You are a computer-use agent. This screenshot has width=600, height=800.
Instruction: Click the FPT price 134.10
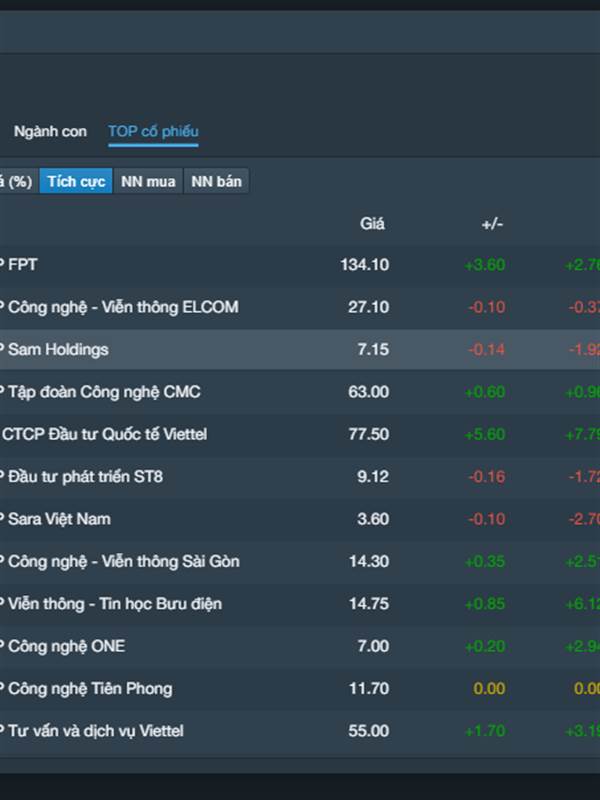(365, 265)
